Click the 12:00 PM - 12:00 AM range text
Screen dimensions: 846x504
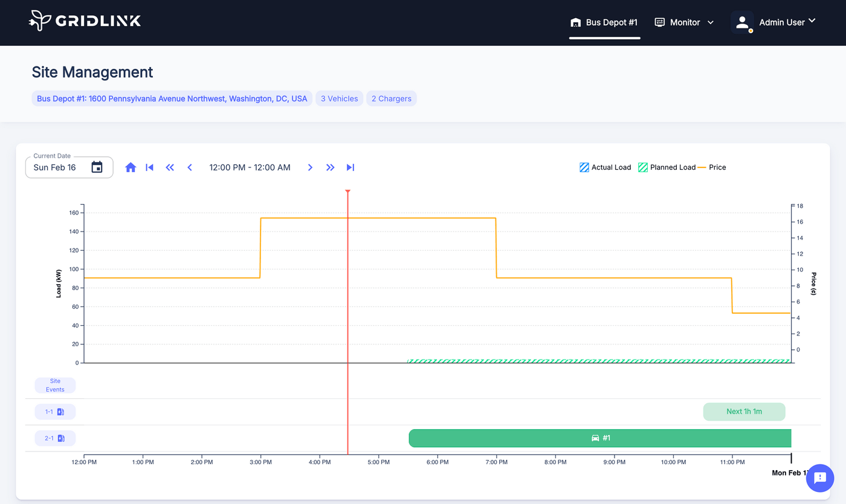coord(250,167)
